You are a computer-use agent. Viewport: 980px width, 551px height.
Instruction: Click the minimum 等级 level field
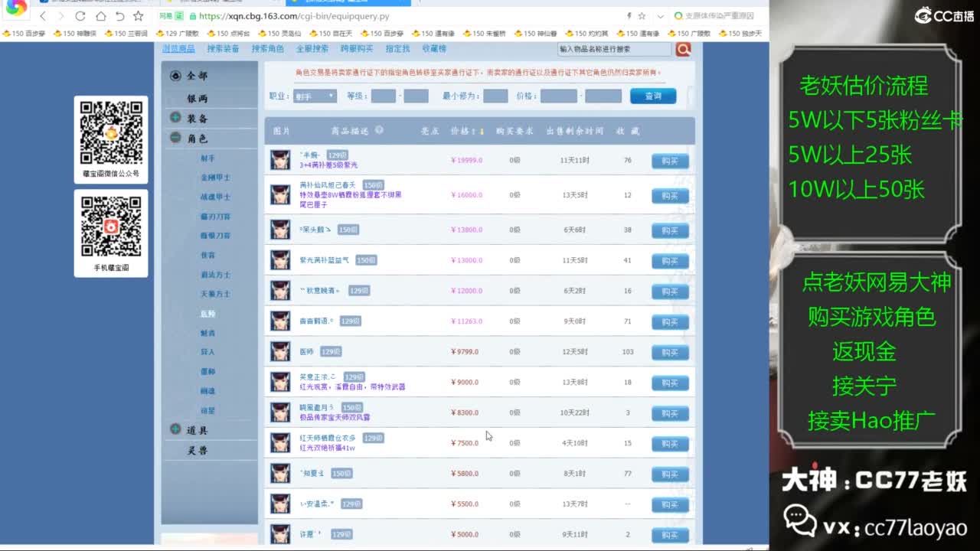(x=384, y=96)
